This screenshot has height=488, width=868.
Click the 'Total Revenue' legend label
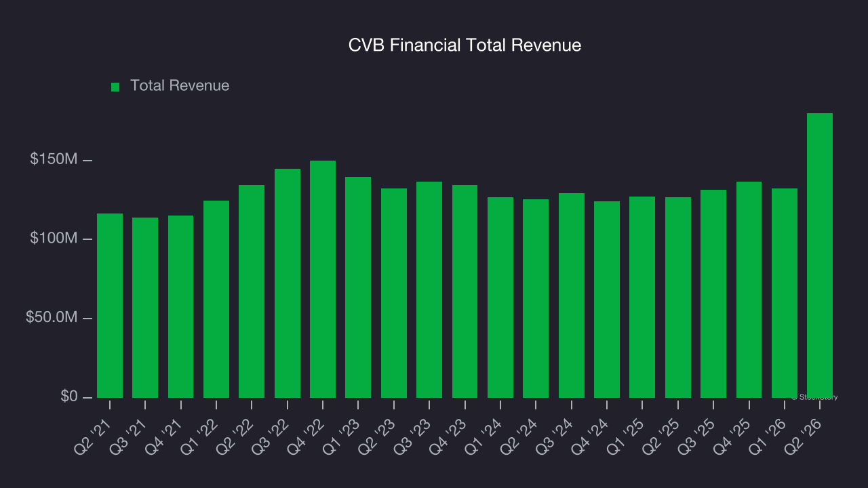pyautogui.click(x=180, y=85)
